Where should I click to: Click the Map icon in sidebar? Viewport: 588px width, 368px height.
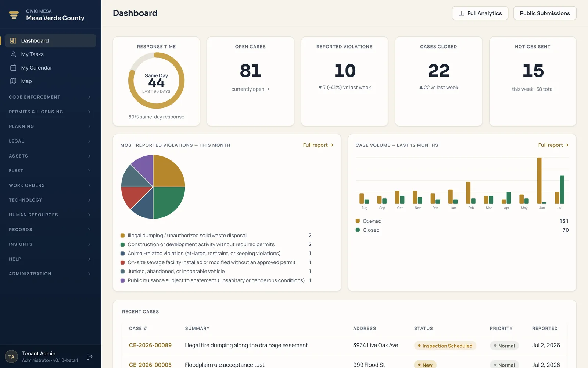click(13, 81)
